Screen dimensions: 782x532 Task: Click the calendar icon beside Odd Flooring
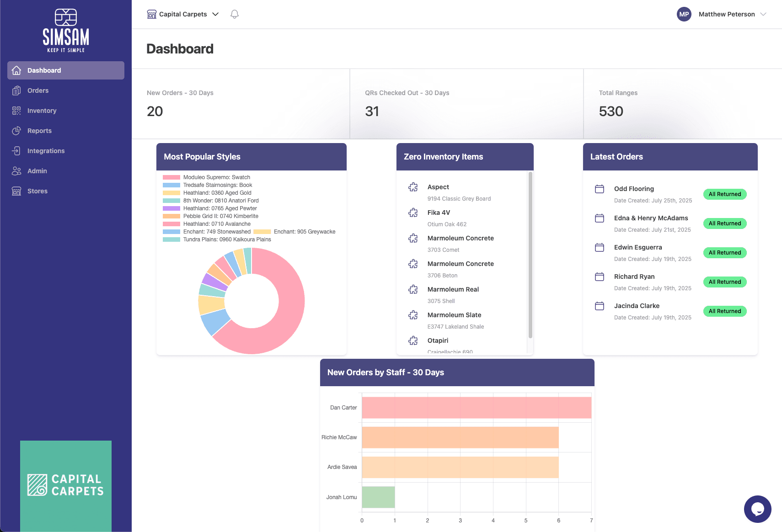[x=600, y=189]
